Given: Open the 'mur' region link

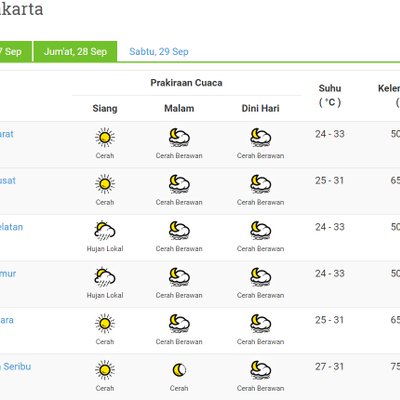Looking at the screenshot, I should (x=8, y=274).
